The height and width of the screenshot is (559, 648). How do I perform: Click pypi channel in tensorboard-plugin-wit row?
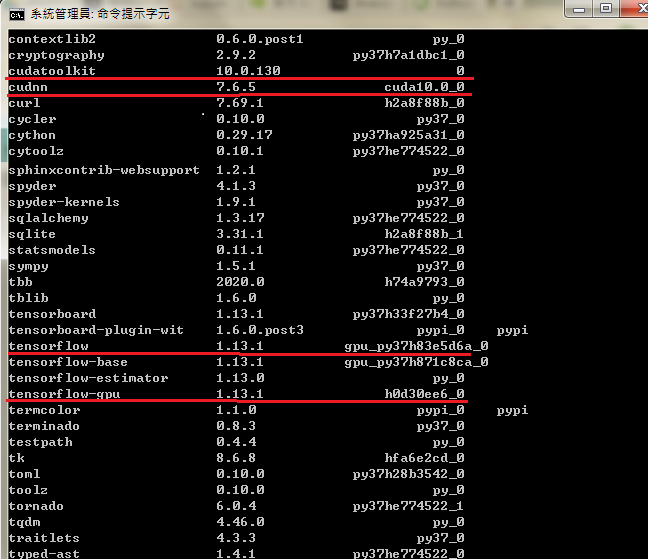click(x=512, y=331)
